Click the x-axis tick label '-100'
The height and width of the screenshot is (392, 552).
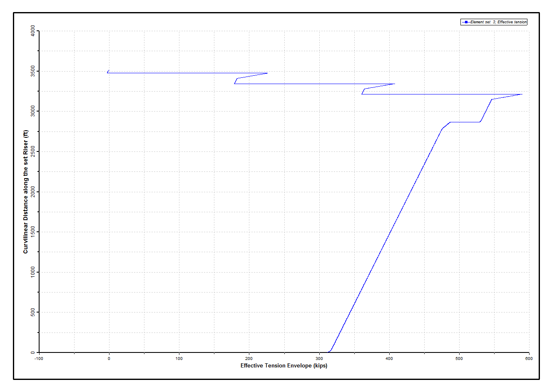coord(38,359)
